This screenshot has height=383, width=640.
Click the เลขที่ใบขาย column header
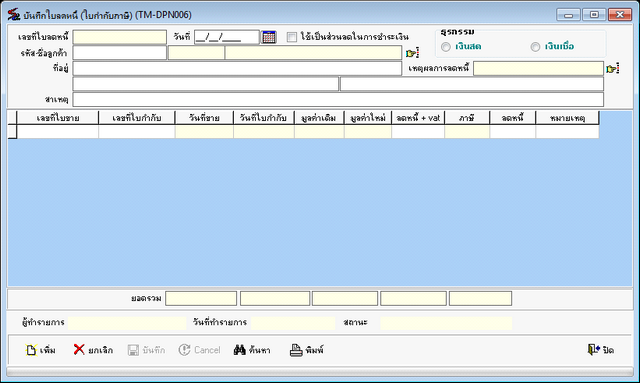58,118
